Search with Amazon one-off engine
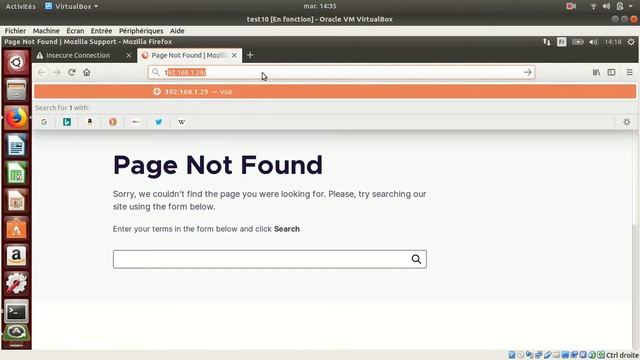The height and width of the screenshot is (360, 640). click(x=90, y=122)
